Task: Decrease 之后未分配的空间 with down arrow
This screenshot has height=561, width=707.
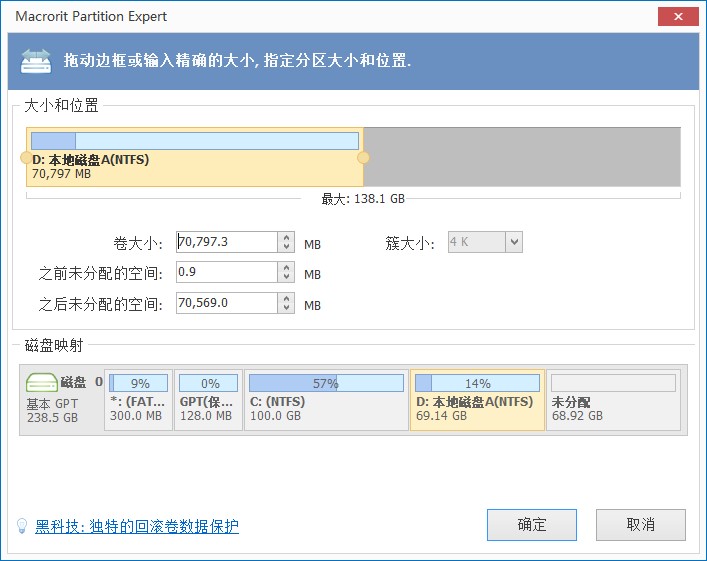Action: pos(287,309)
